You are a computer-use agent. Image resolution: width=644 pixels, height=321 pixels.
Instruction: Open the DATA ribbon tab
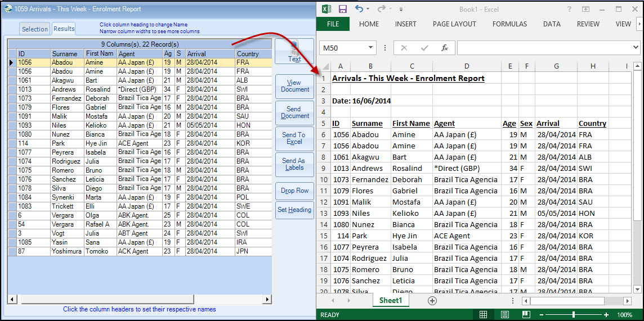tap(552, 24)
